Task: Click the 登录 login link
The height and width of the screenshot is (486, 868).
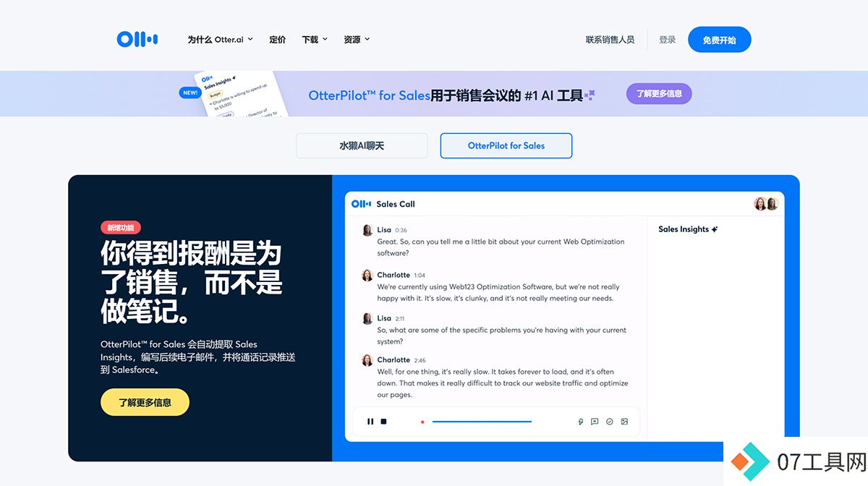Action: click(x=667, y=40)
